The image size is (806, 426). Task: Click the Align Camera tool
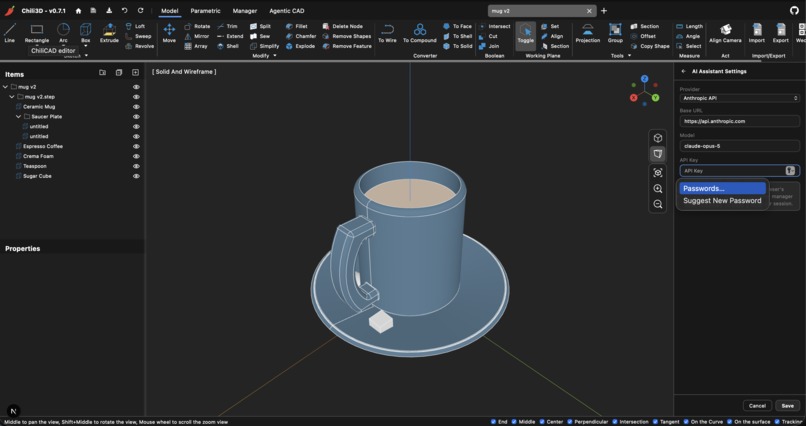coord(725,33)
